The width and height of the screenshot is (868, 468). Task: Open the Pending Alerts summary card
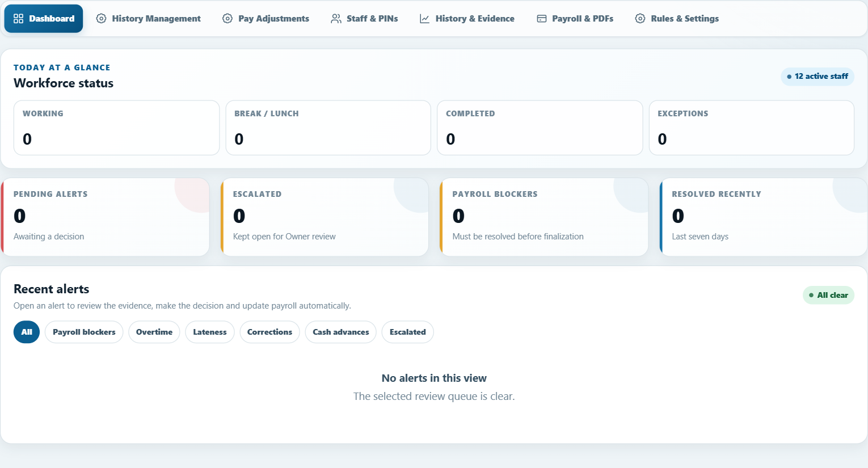click(105, 217)
